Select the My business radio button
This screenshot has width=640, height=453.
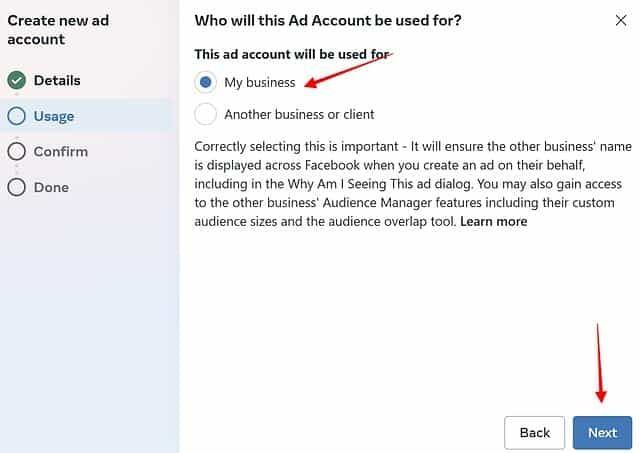coord(205,82)
